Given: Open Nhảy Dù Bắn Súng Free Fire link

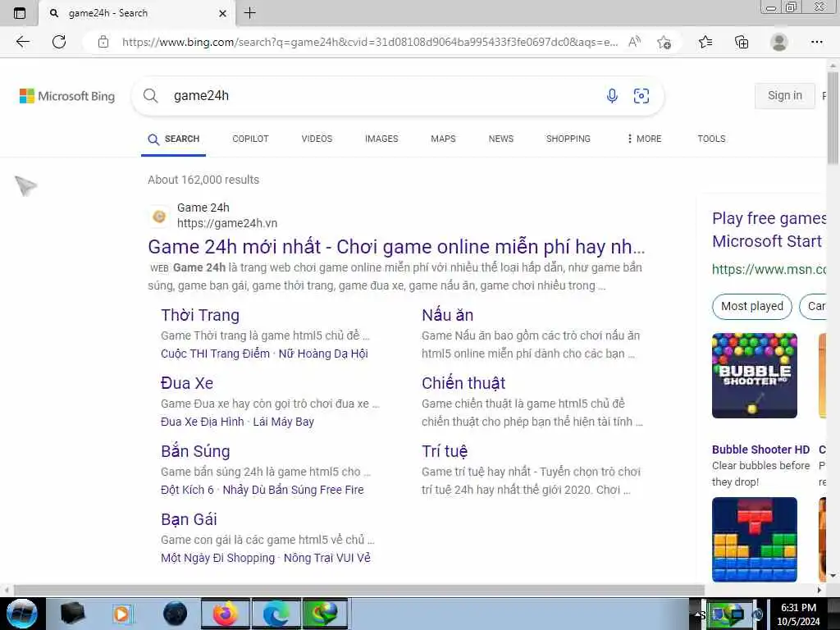Looking at the screenshot, I should pyautogui.click(x=293, y=490).
